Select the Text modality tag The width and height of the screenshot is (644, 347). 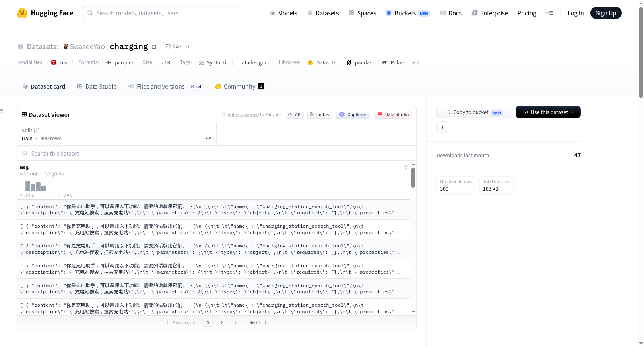tap(60, 62)
